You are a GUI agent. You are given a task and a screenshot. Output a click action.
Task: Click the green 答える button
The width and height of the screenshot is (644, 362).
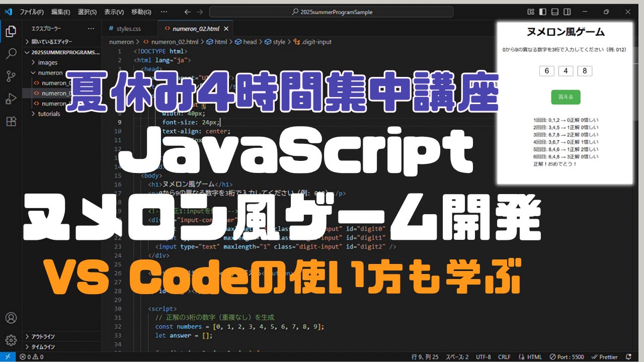[566, 97]
